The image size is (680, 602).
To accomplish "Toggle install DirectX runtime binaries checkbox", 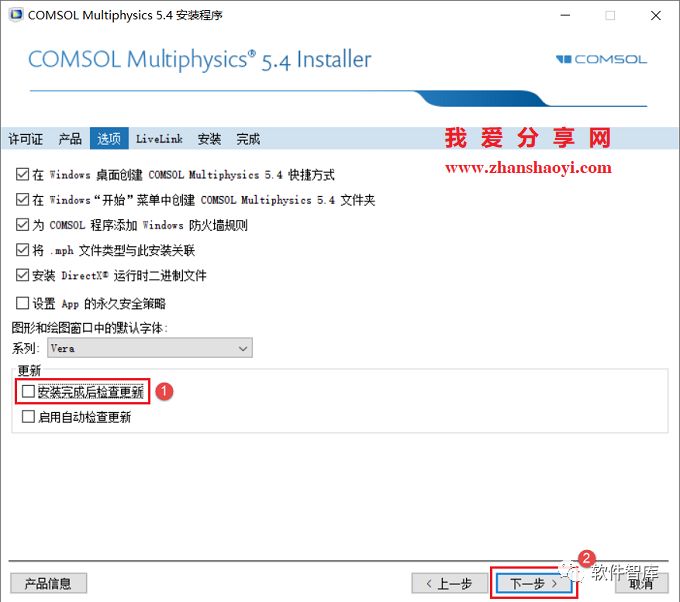I will coord(22,275).
